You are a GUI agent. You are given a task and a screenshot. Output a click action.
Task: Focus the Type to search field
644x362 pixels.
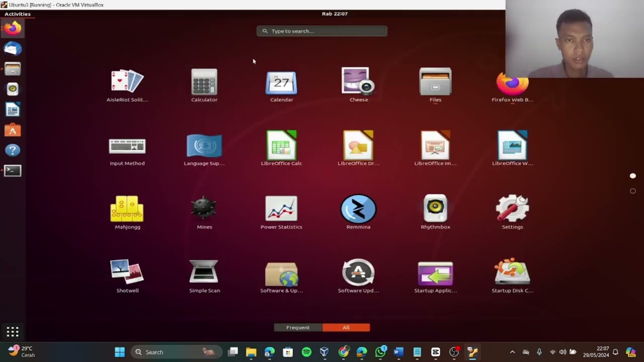pos(322,31)
